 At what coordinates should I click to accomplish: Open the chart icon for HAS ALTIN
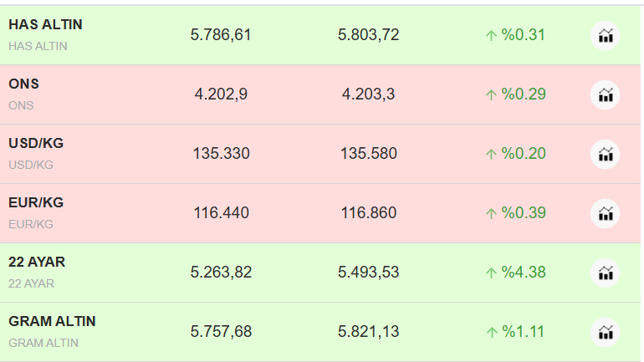point(606,35)
